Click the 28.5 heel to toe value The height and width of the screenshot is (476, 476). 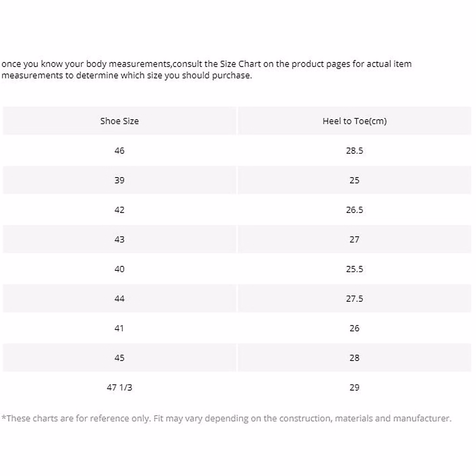click(x=354, y=151)
